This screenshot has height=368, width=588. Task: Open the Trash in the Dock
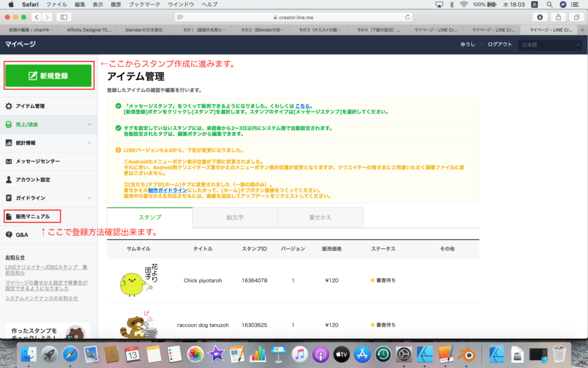(559, 354)
